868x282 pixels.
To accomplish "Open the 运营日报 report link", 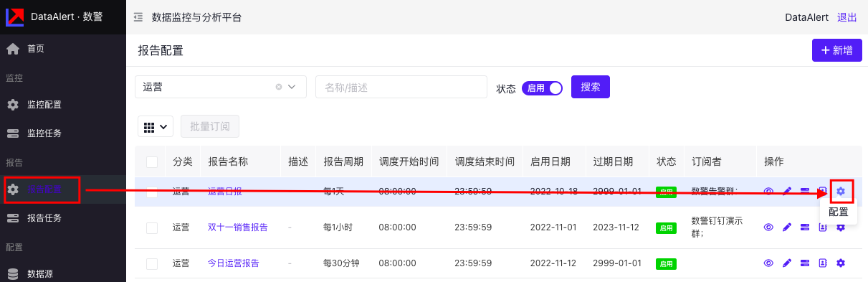I will 225,192.
